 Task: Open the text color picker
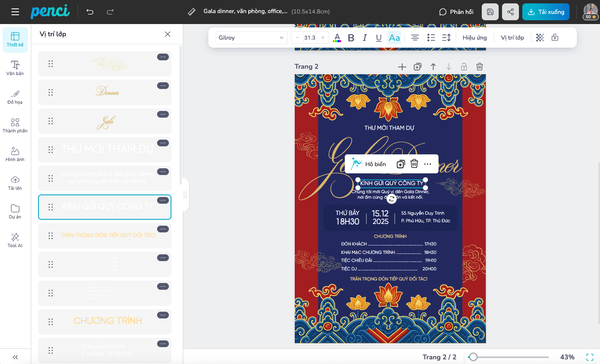[x=337, y=38]
